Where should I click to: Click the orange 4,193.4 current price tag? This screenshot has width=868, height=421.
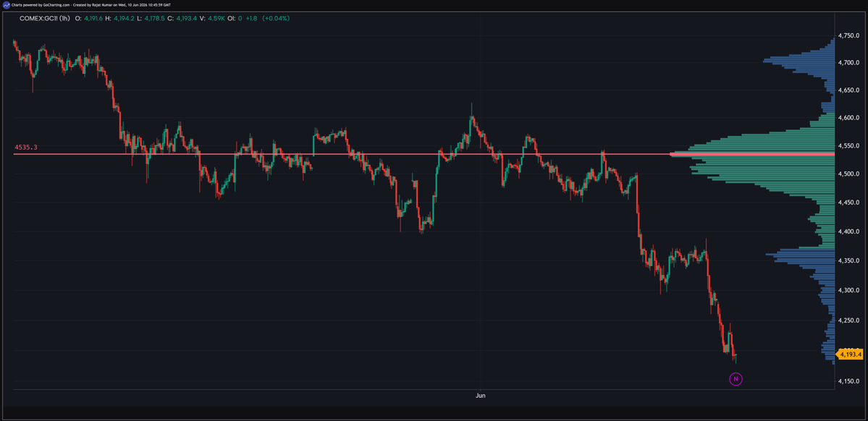[x=851, y=354]
